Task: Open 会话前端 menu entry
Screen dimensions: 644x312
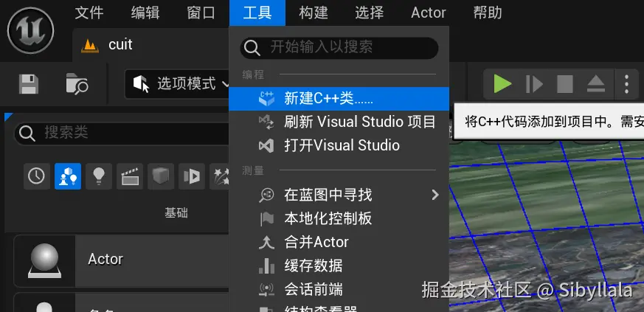Action: (x=339, y=289)
